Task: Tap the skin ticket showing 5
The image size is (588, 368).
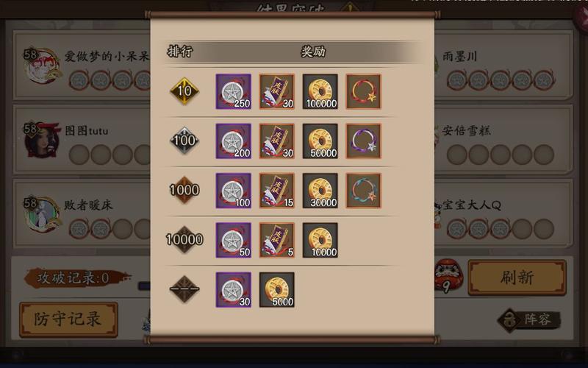Action: 277,241
